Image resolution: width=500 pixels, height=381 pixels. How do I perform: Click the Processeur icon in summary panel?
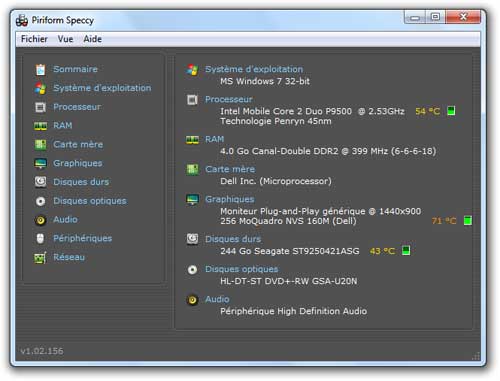click(x=192, y=100)
